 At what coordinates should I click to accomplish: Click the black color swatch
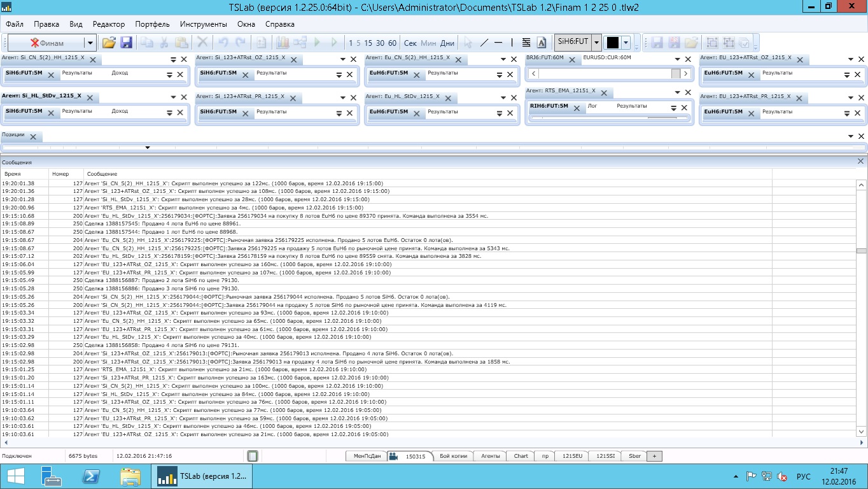tap(613, 43)
